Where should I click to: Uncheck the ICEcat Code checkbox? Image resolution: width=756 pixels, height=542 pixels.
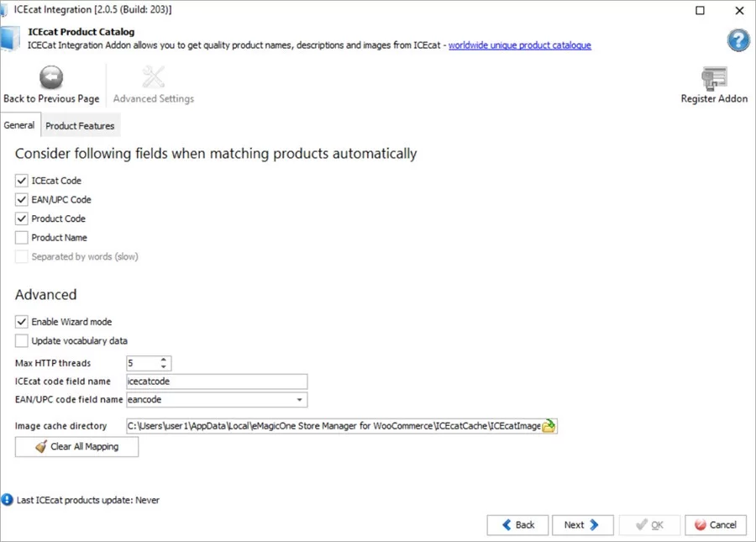coord(20,181)
